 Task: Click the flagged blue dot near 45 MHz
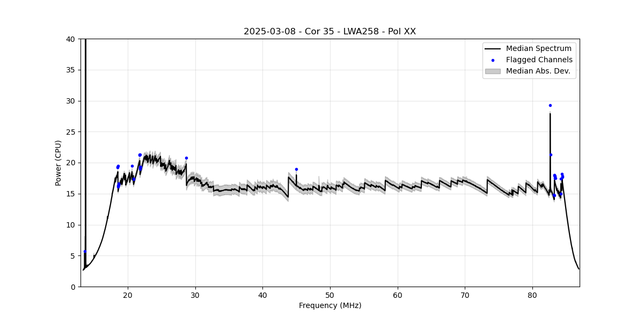(x=296, y=169)
